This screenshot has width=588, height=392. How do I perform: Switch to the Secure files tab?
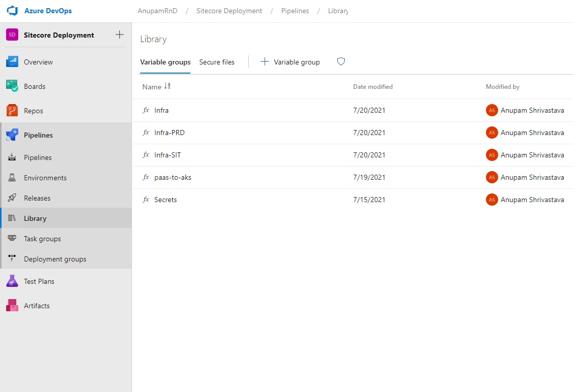217,61
